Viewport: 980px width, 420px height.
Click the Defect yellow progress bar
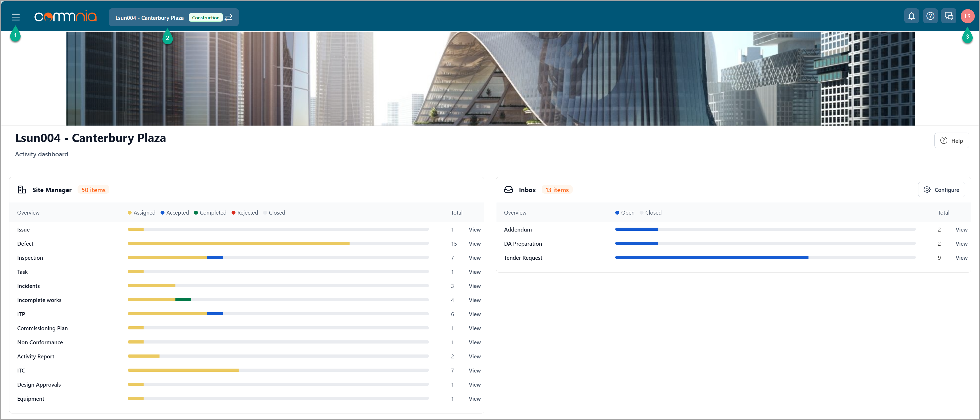[238, 244]
